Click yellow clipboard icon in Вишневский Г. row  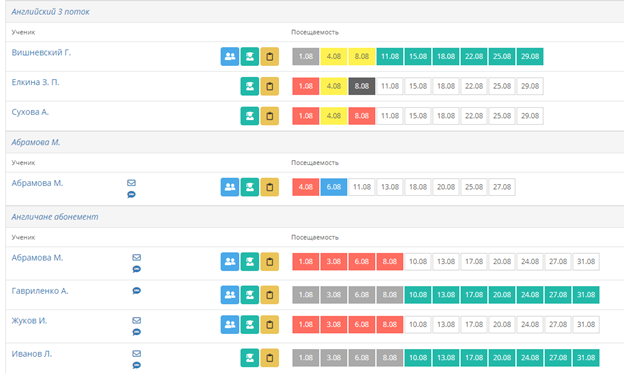point(269,57)
